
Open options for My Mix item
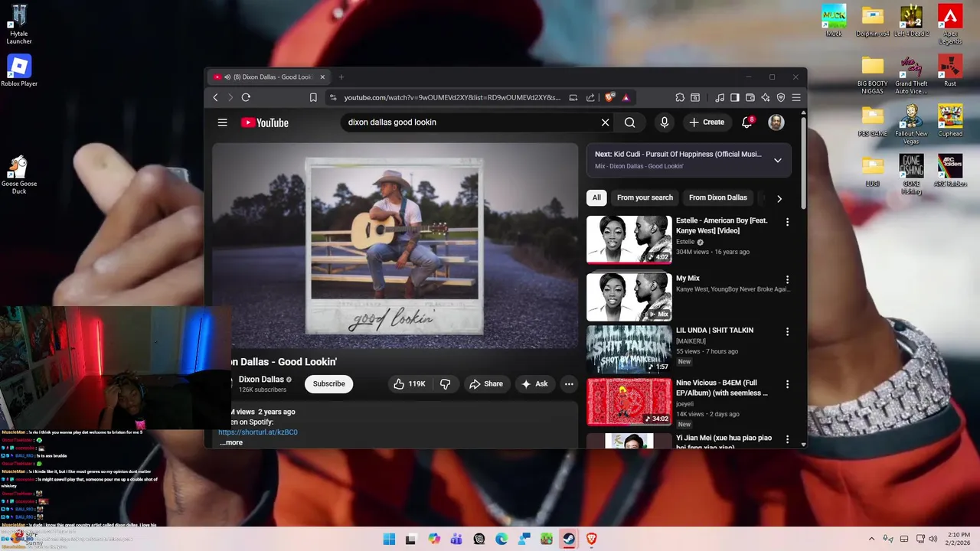coord(787,279)
